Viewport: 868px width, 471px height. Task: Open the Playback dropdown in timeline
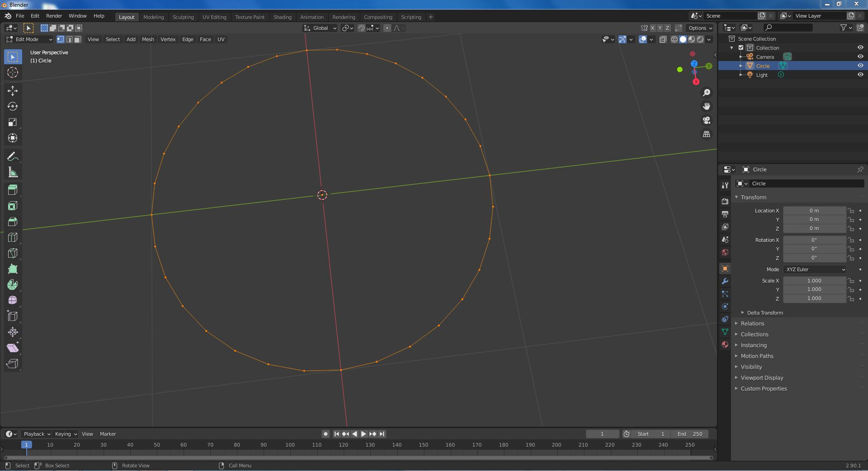tap(36, 434)
